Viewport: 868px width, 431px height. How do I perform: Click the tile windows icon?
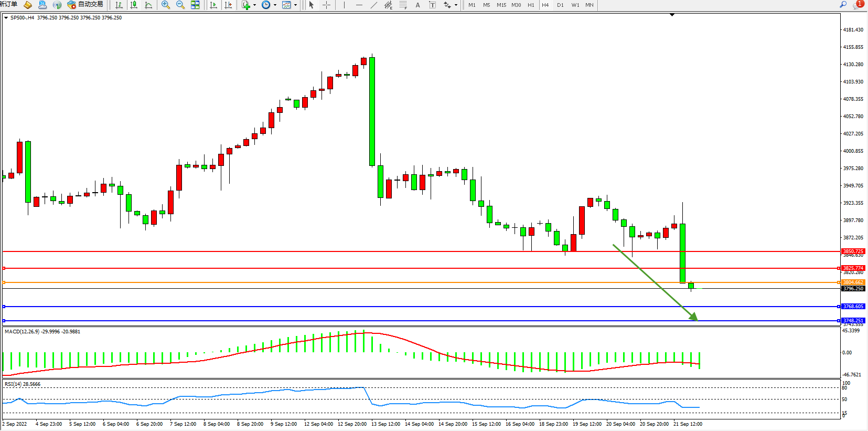coord(195,5)
